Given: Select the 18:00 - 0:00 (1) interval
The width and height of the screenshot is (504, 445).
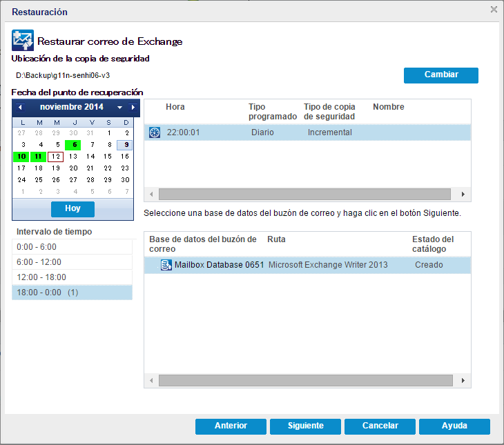Looking at the screenshot, I should pos(72,293).
